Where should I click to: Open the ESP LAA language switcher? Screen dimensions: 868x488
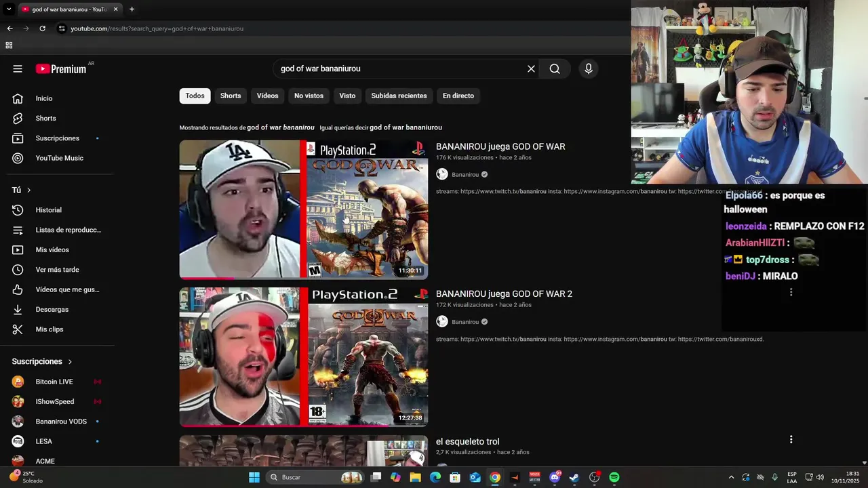click(792, 477)
